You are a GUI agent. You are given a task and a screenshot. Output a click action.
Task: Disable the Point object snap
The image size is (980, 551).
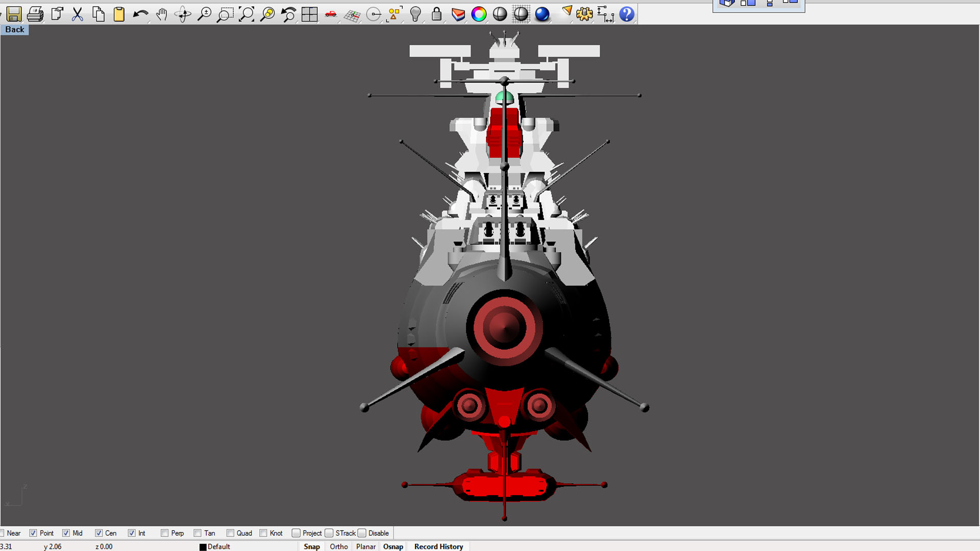33,533
